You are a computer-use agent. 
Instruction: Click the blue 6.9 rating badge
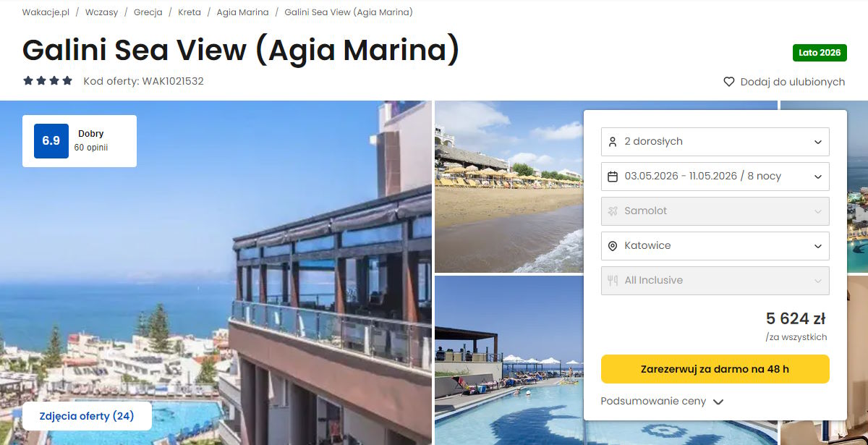point(51,141)
